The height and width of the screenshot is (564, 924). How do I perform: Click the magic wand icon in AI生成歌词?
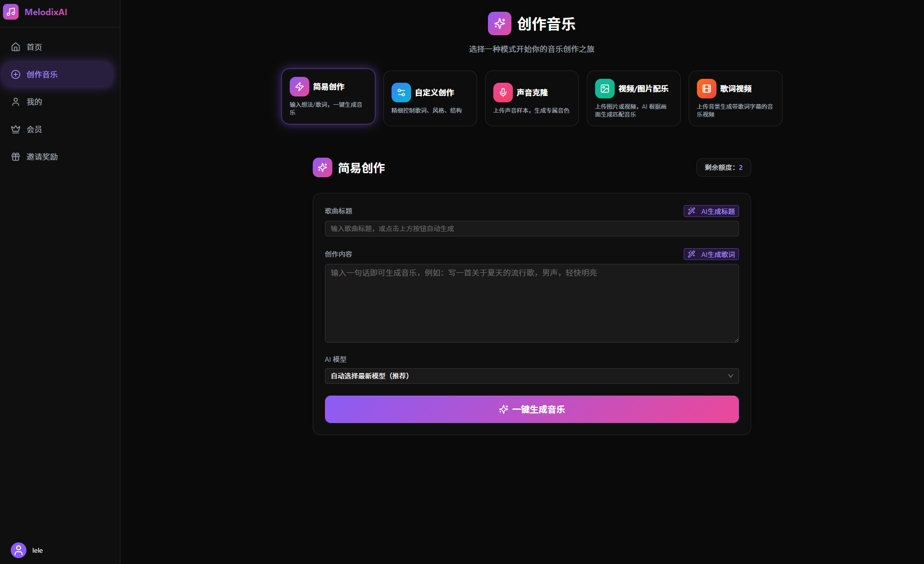(692, 254)
